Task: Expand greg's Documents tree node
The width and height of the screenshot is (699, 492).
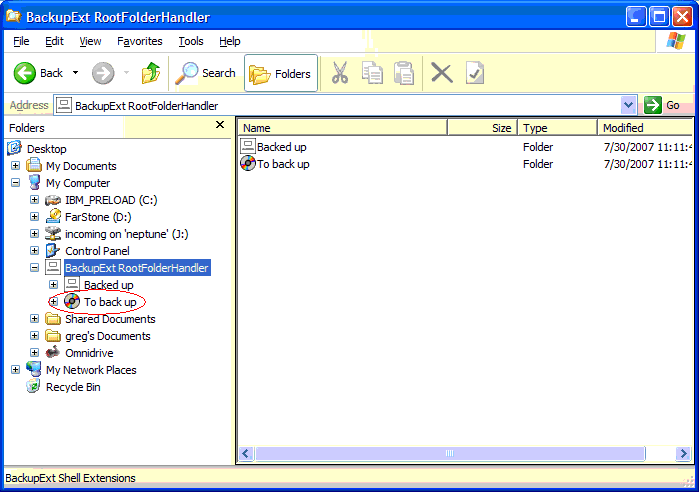Action: (x=34, y=336)
